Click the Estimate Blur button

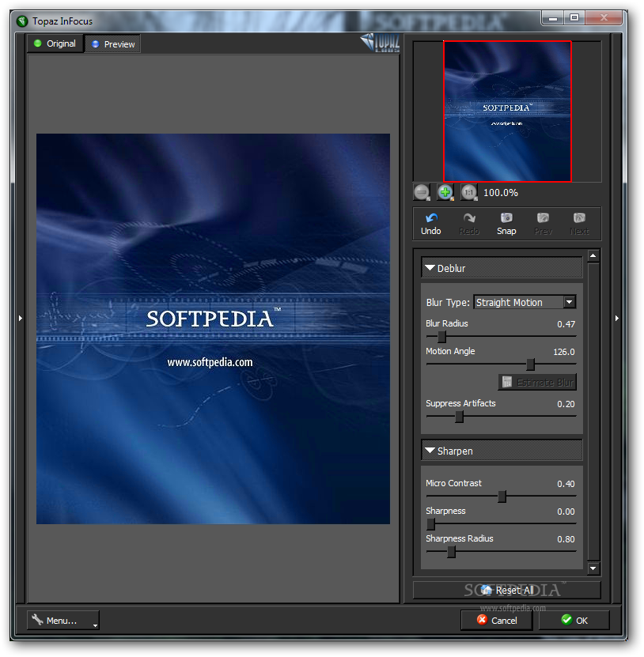[x=537, y=382]
